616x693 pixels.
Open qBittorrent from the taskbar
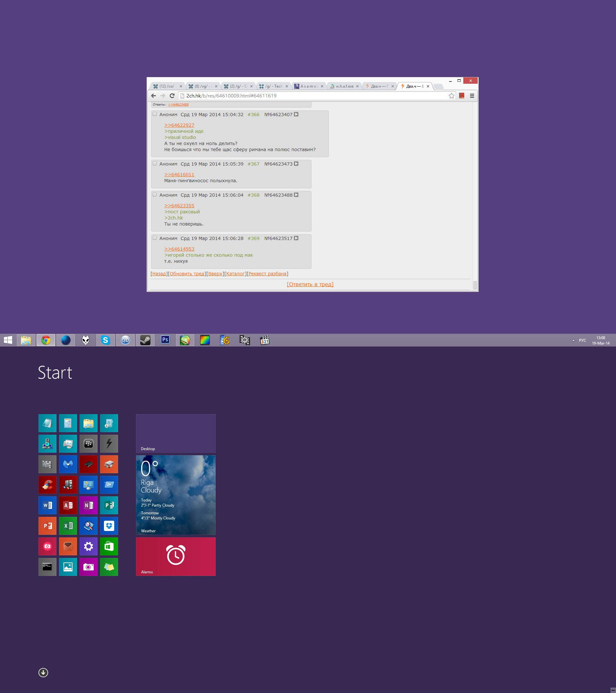pos(125,340)
